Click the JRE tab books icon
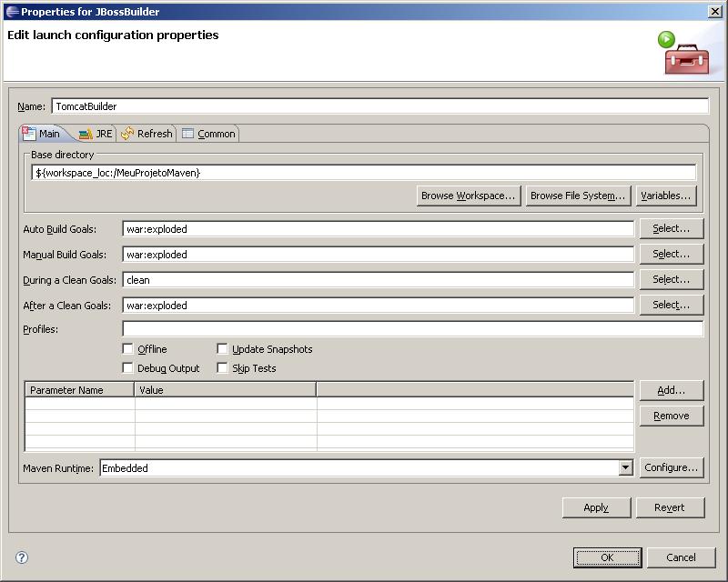The image size is (728, 582). (86, 134)
